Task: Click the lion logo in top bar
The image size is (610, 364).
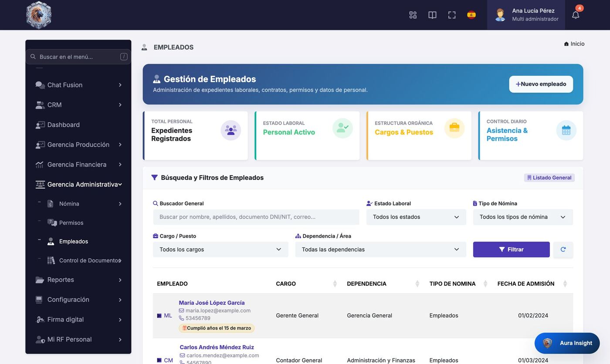Action: (x=39, y=15)
